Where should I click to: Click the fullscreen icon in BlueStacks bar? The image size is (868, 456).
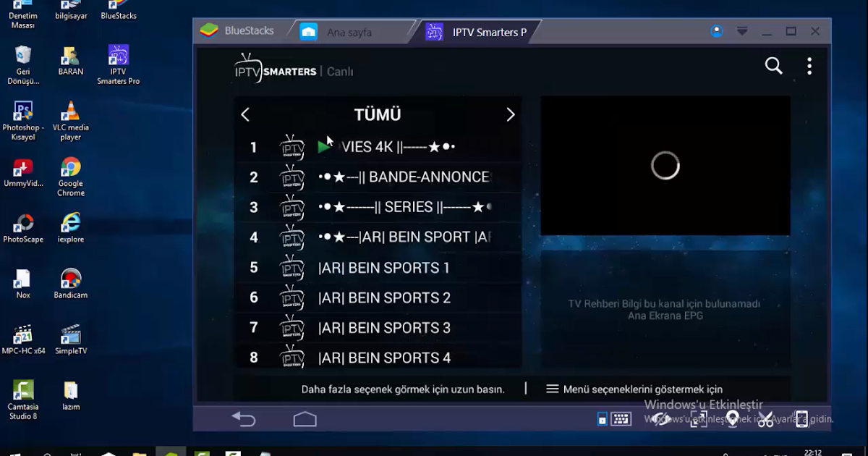[x=699, y=419]
